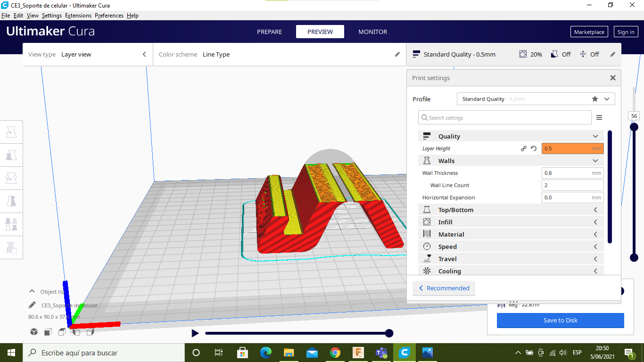Open the Extensions menu

coord(78,16)
